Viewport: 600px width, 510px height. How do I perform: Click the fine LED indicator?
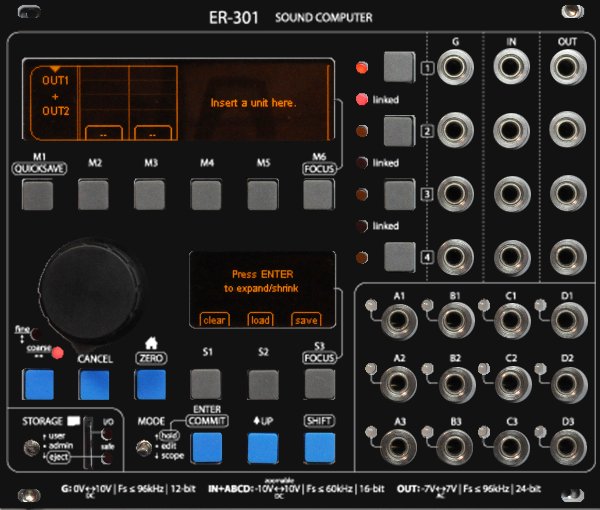36,334
